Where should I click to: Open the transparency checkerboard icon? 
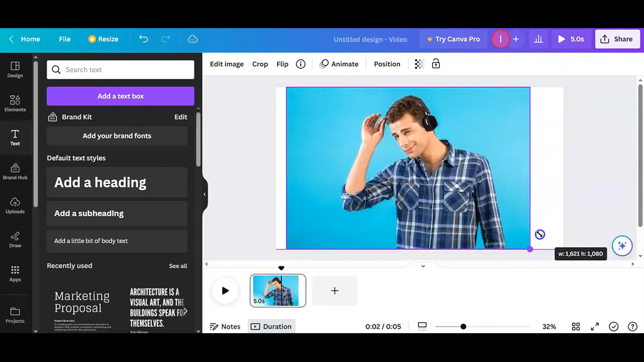point(419,64)
